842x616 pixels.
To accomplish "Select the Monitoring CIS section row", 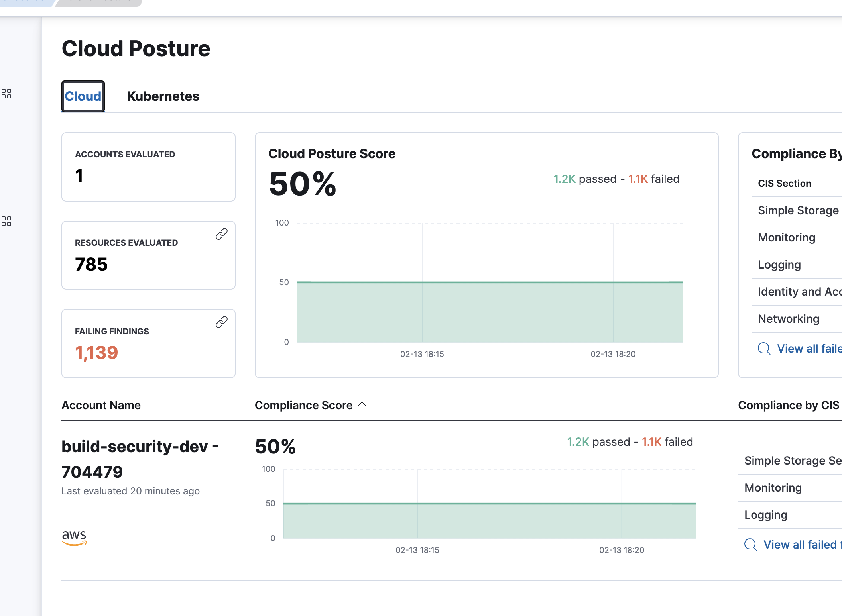I will (786, 237).
